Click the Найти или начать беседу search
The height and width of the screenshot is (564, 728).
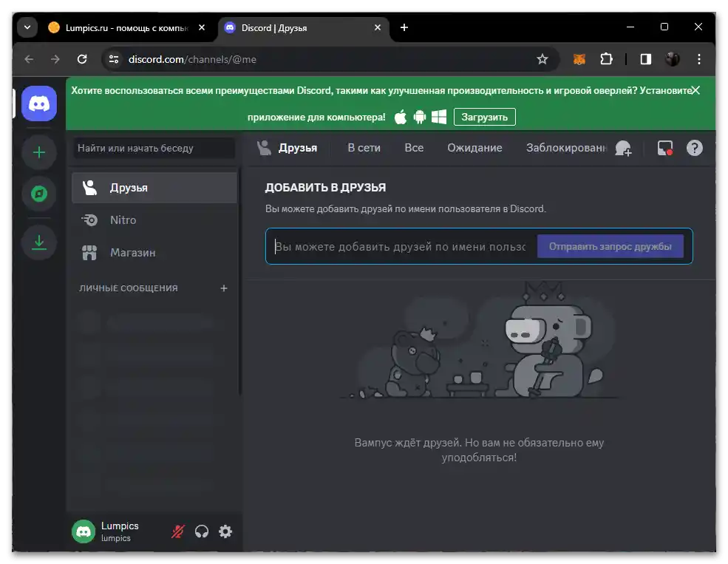[x=154, y=148]
